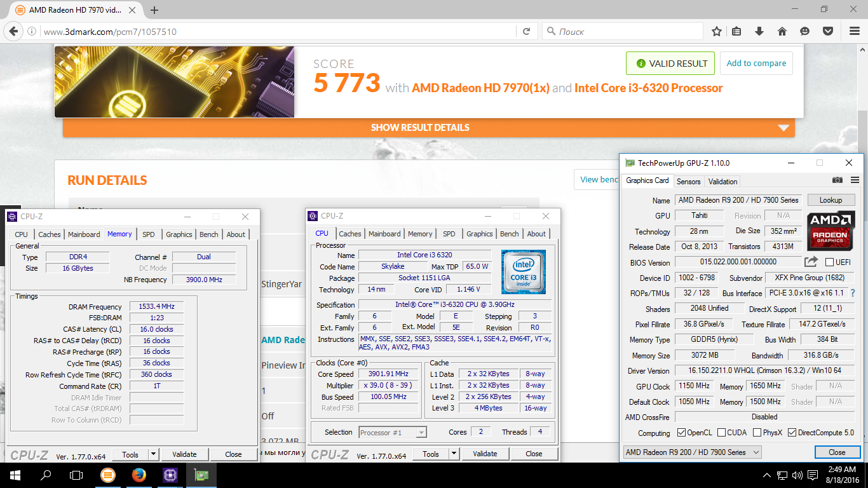Viewport: 868px width, 488px height.
Task: Click Add to compare button
Action: tap(756, 63)
